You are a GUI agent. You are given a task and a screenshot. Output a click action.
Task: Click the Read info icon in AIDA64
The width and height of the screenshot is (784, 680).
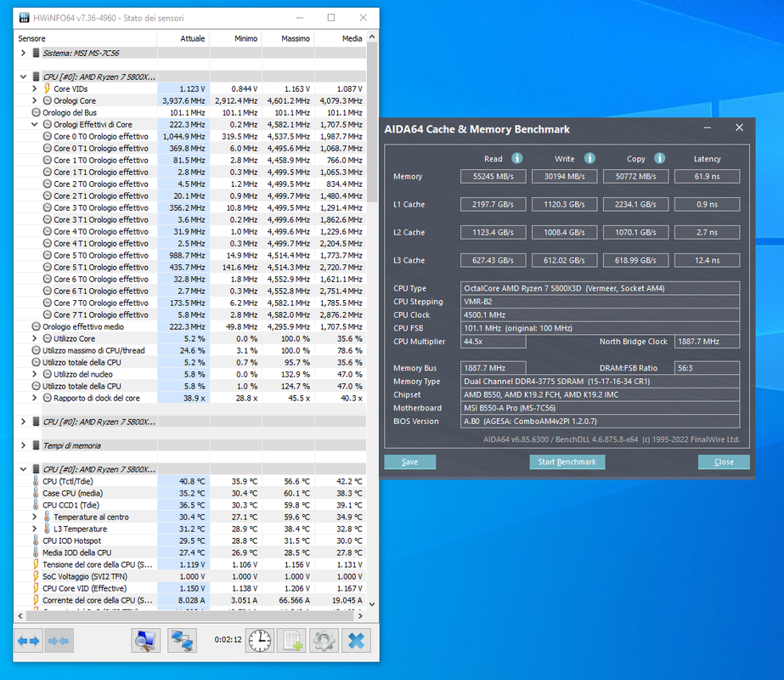[x=517, y=158]
